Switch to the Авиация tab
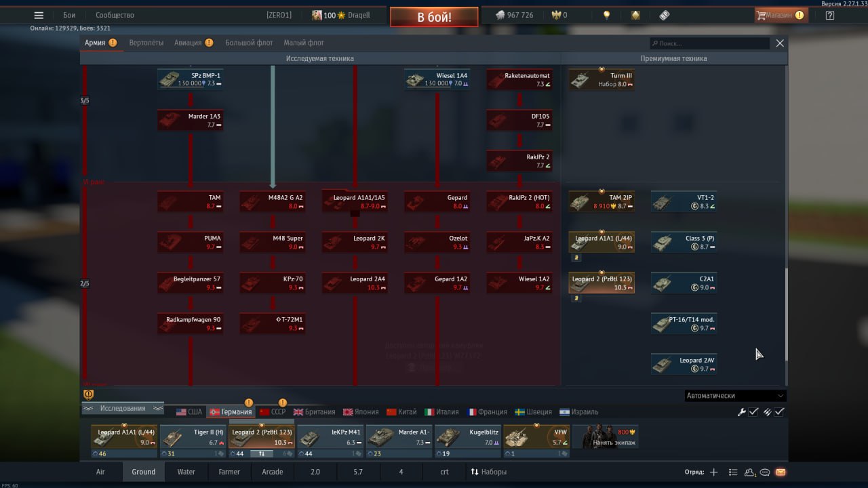This screenshot has width=868, height=488. point(193,43)
